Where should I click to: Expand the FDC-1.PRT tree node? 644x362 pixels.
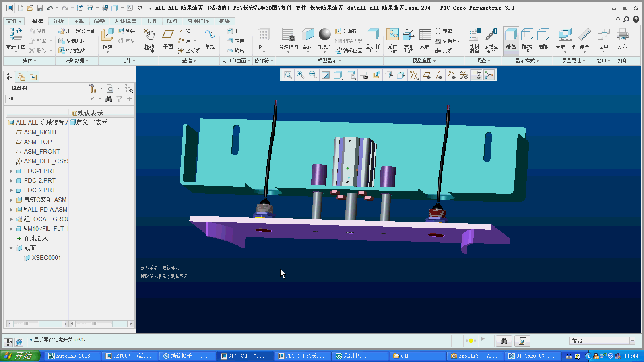[11, 171]
